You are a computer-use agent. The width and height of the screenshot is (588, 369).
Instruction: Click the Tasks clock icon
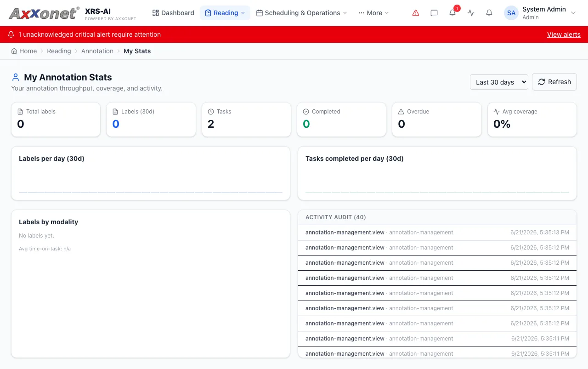(211, 112)
